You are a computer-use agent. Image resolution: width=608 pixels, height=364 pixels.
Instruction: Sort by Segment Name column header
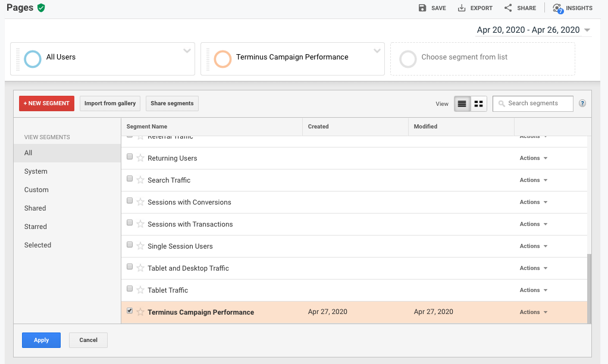click(x=212, y=127)
